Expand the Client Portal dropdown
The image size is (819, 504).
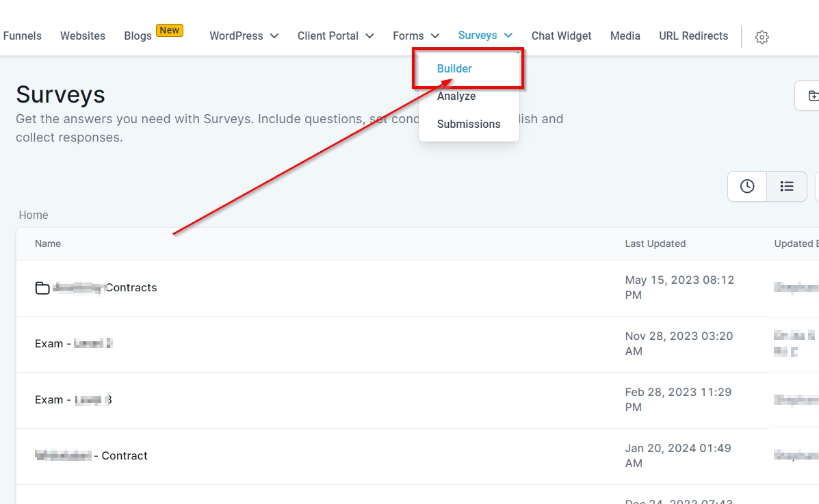(335, 36)
